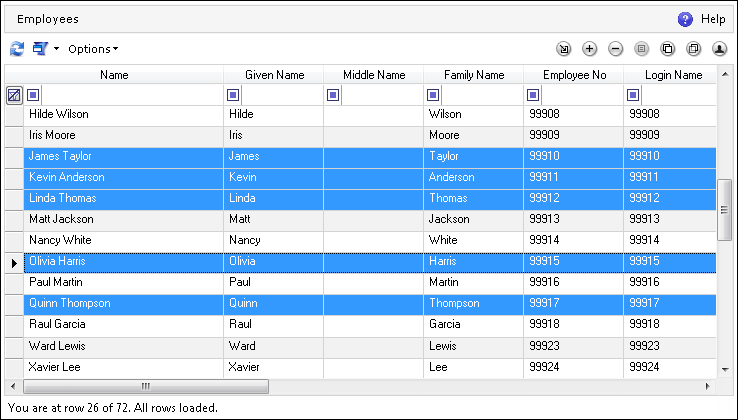The height and width of the screenshot is (420, 738).
Task: Select the row header of Olivia Harris (current-row arrow)
Action: point(14,263)
